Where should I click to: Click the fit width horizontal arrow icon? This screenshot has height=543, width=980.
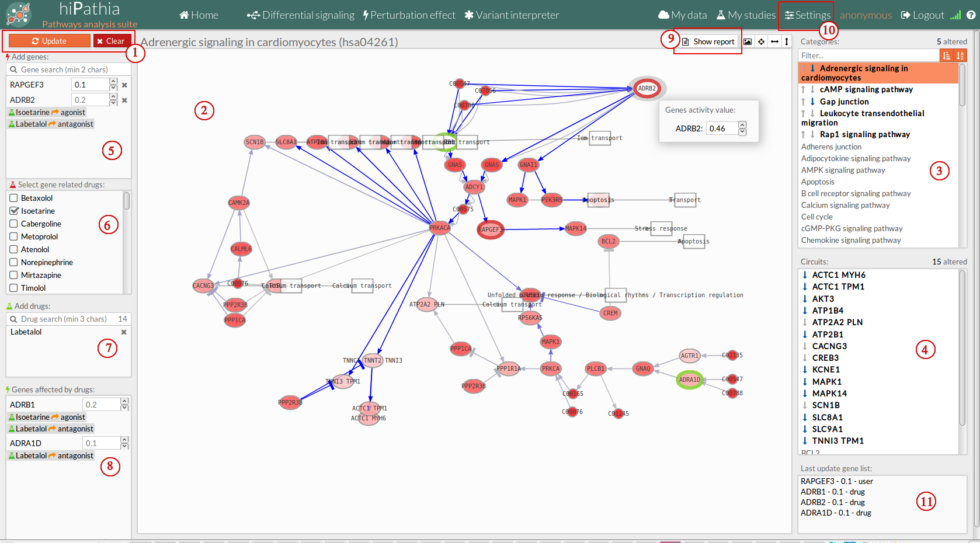(x=774, y=41)
